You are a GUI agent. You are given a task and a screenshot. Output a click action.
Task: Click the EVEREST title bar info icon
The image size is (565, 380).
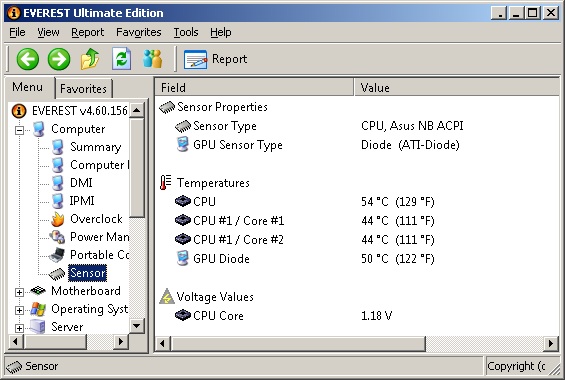14,13
